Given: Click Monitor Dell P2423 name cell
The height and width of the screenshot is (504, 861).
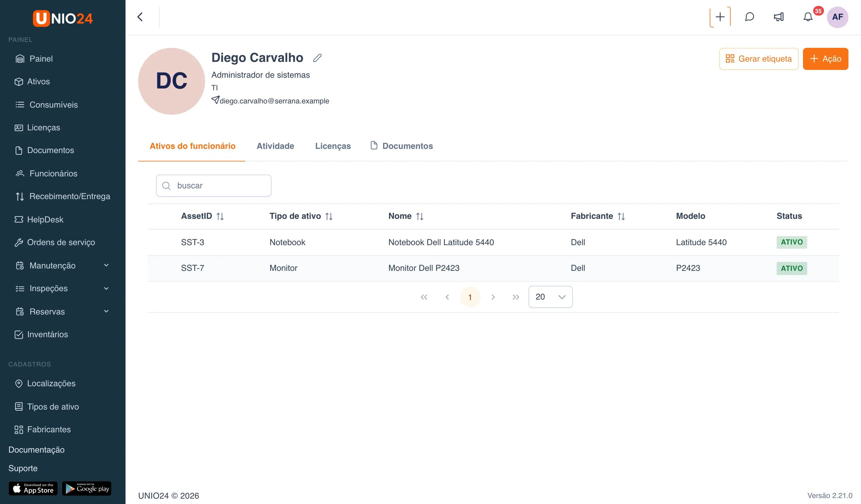Looking at the screenshot, I should (x=424, y=268).
